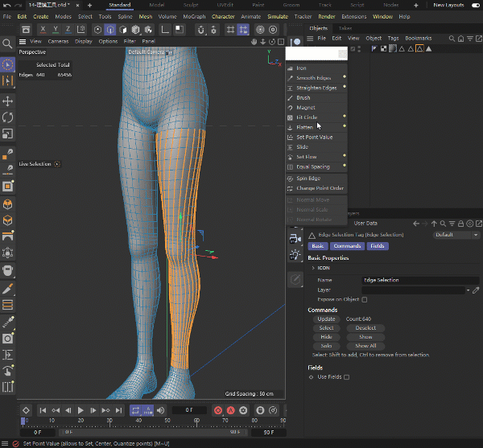Open the Default mode dropdown in Attributes

[x=456, y=235]
